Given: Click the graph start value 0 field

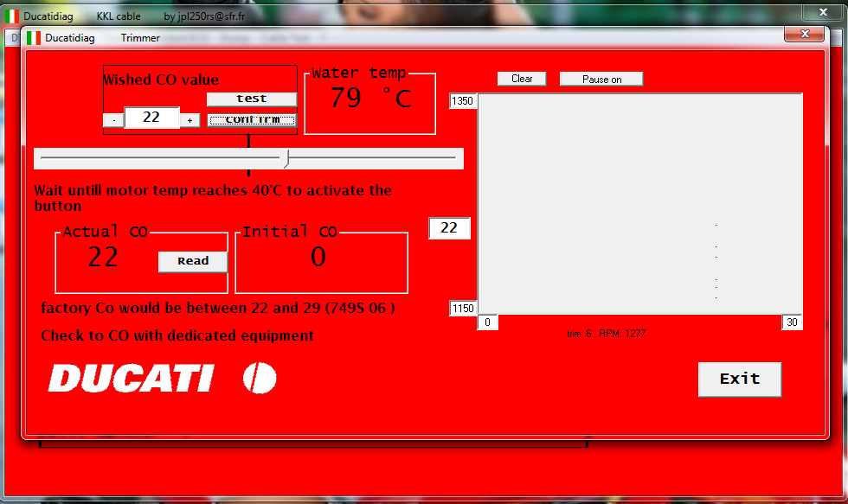Looking at the screenshot, I should pyautogui.click(x=487, y=322).
